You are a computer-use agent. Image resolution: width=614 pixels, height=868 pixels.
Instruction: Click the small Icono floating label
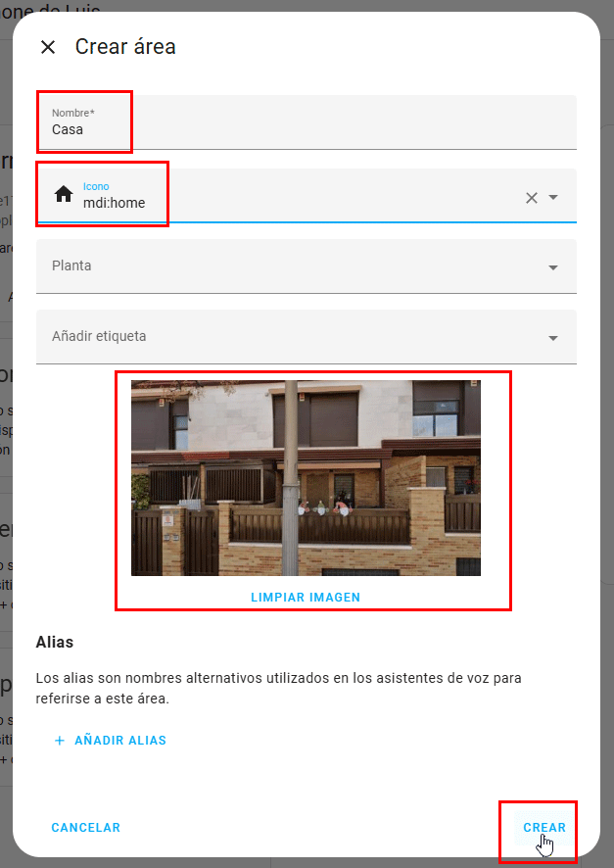[x=96, y=186]
